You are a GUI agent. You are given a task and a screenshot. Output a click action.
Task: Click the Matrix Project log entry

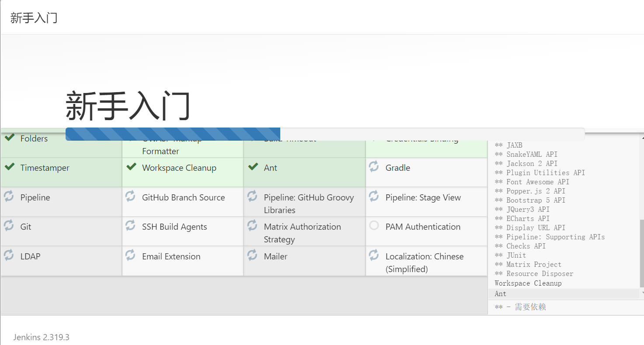tap(528, 264)
